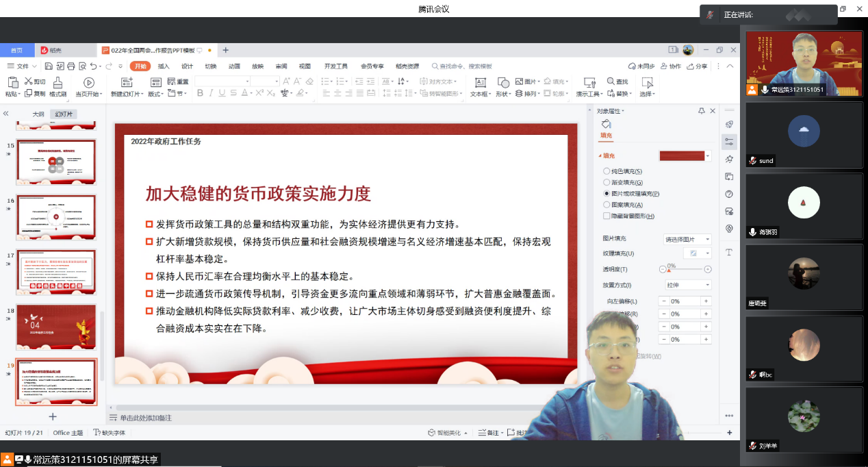Increase left offset (向左偏移) with plus

click(x=706, y=301)
